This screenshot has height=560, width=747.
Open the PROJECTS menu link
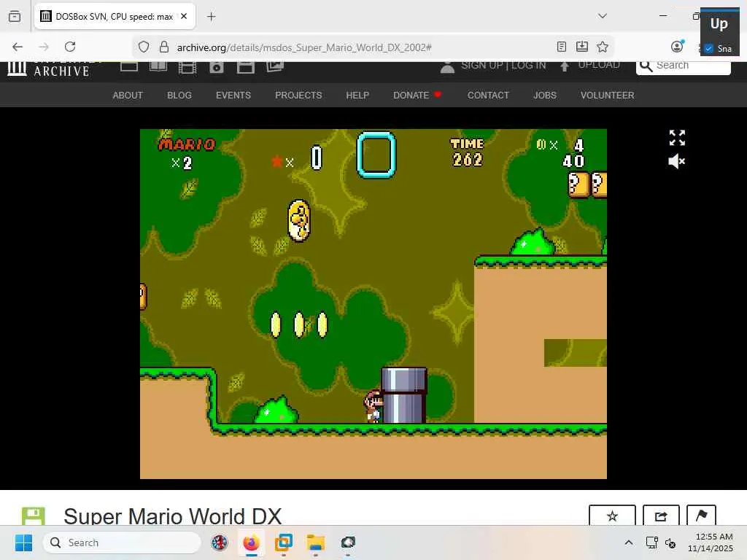(298, 96)
